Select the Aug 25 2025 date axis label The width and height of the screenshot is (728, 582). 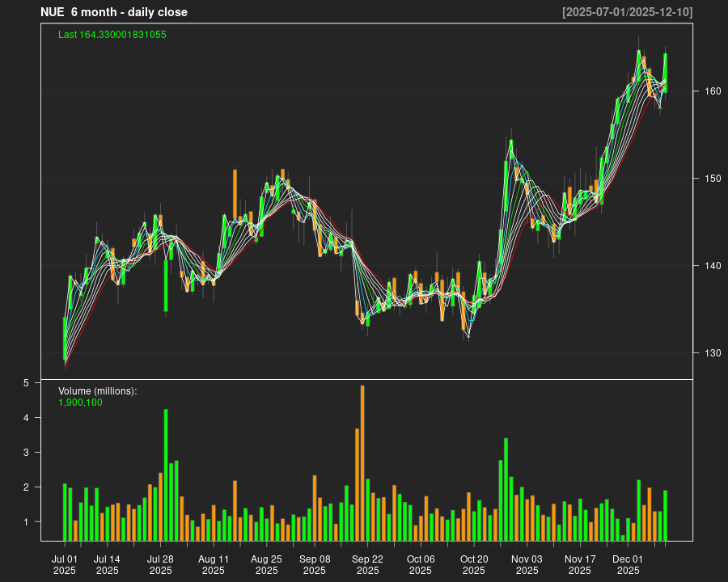pos(266,564)
